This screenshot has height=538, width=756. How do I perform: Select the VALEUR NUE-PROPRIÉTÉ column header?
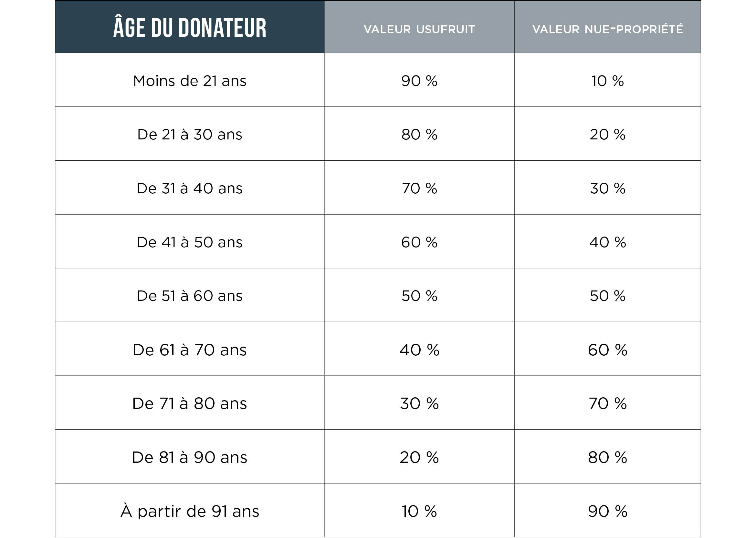point(608,27)
